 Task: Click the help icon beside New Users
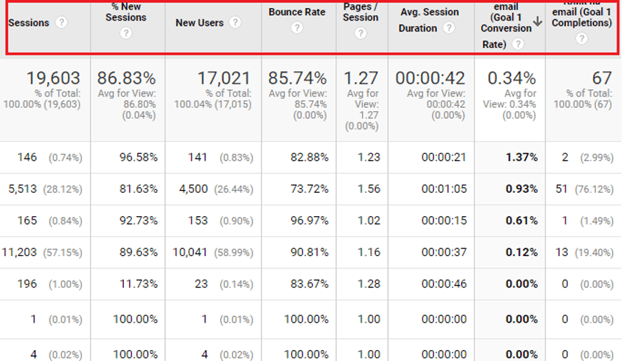(x=235, y=23)
